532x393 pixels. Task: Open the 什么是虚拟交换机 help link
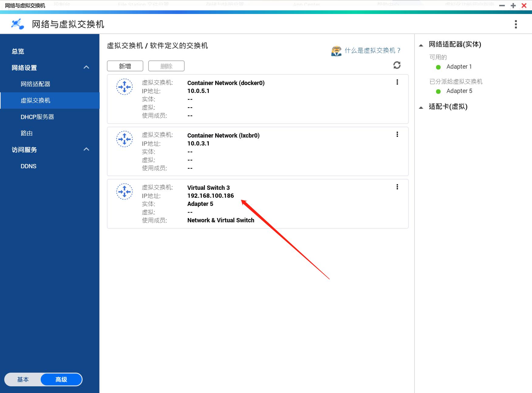372,50
